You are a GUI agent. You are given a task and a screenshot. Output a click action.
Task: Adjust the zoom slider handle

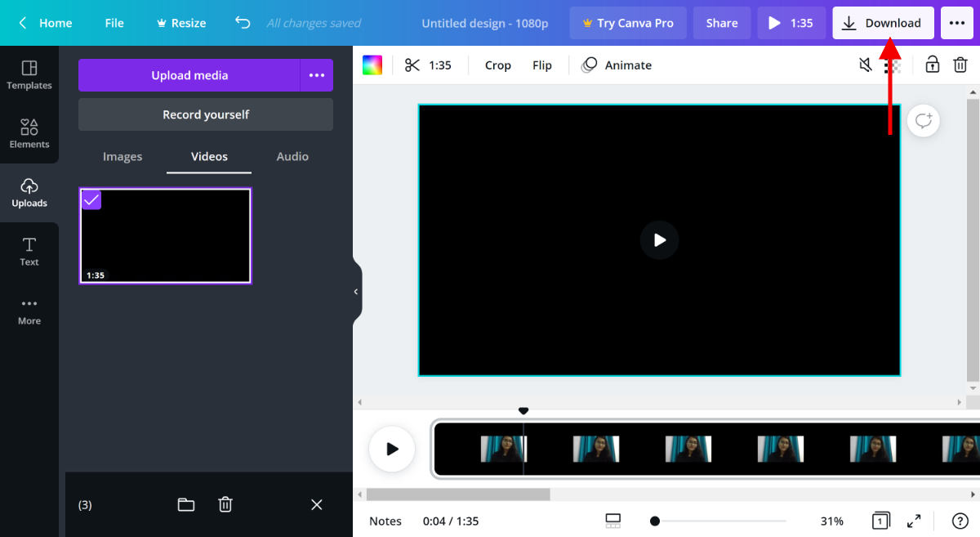(655, 521)
